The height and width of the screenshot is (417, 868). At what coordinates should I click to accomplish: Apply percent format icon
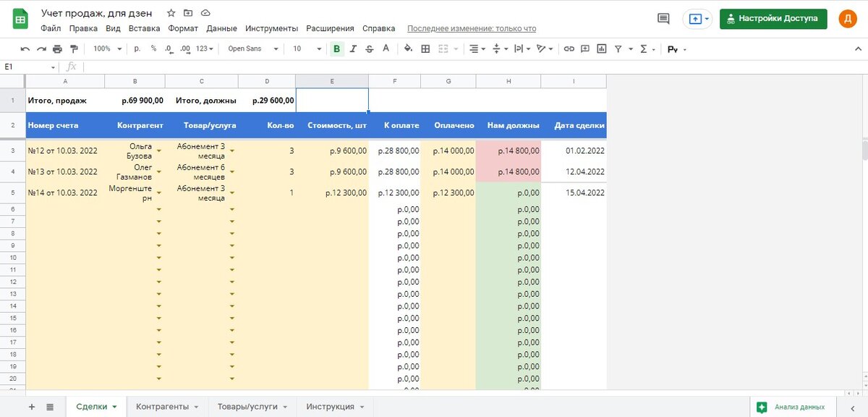pos(153,49)
